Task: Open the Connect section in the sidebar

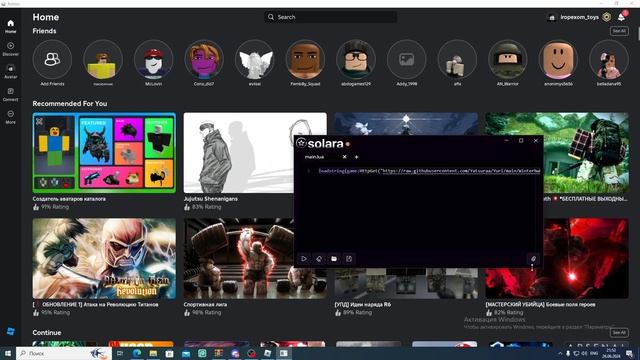Action: coord(11,94)
